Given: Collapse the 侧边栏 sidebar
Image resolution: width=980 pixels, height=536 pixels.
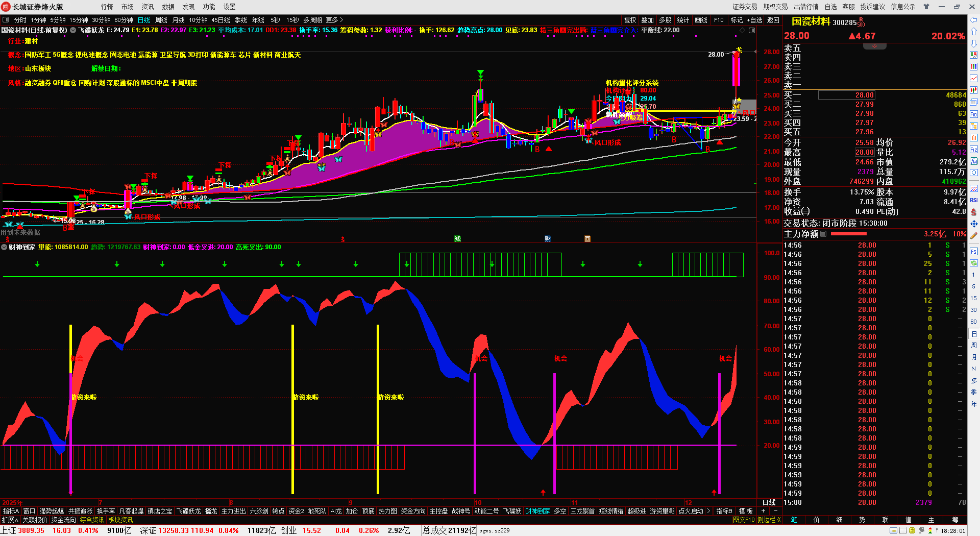Looking at the screenshot, I should (769, 520).
